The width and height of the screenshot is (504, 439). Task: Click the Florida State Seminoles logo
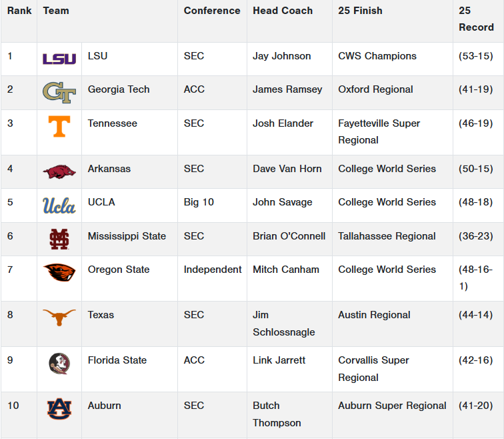pyautogui.click(x=59, y=363)
